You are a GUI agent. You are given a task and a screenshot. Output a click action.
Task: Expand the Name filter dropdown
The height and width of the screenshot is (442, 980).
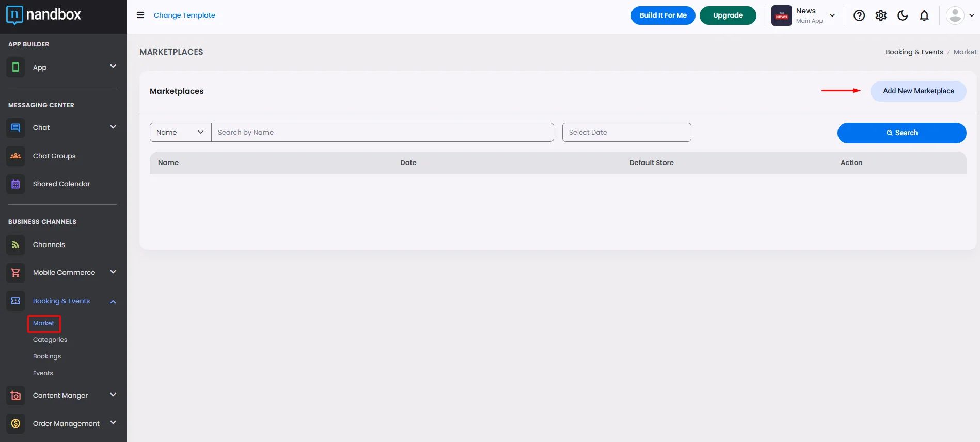click(181, 132)
